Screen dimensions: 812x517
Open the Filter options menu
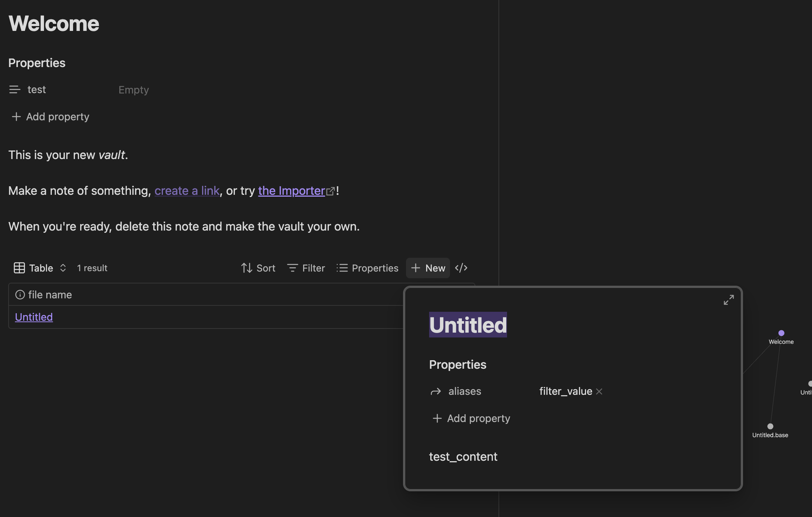(x=306, y=268)
